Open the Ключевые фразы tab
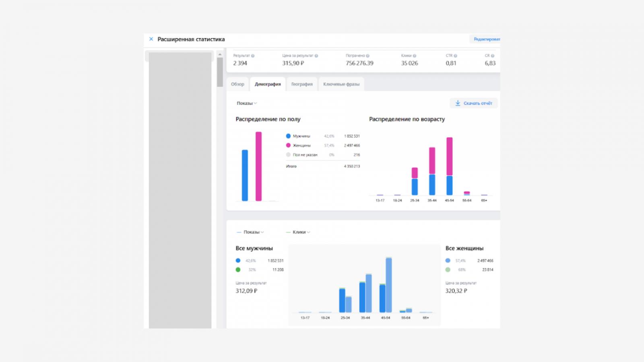The width and height of the screenshot is (644, 362). pyautogui.click(x=341, y=84)
